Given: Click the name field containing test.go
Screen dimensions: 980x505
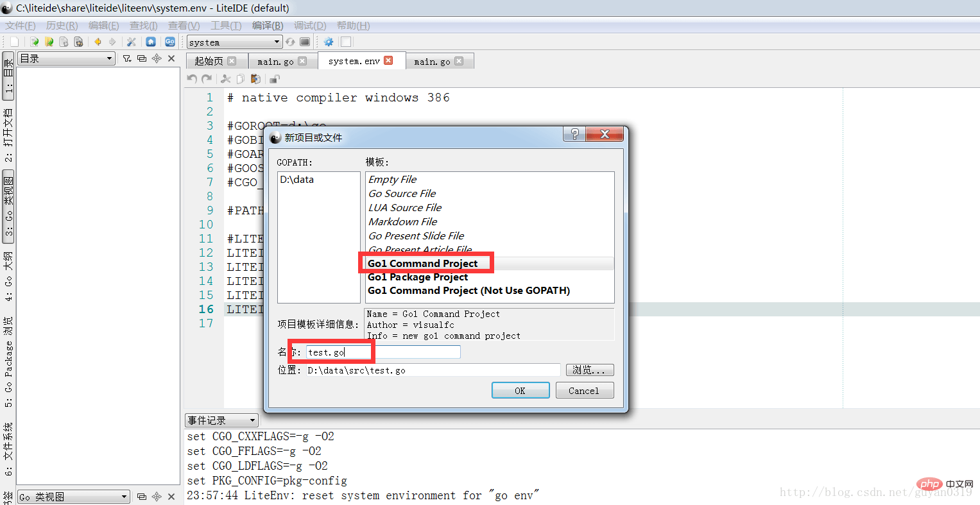Looking at the screenshot, I should click(x=383, y=352).
